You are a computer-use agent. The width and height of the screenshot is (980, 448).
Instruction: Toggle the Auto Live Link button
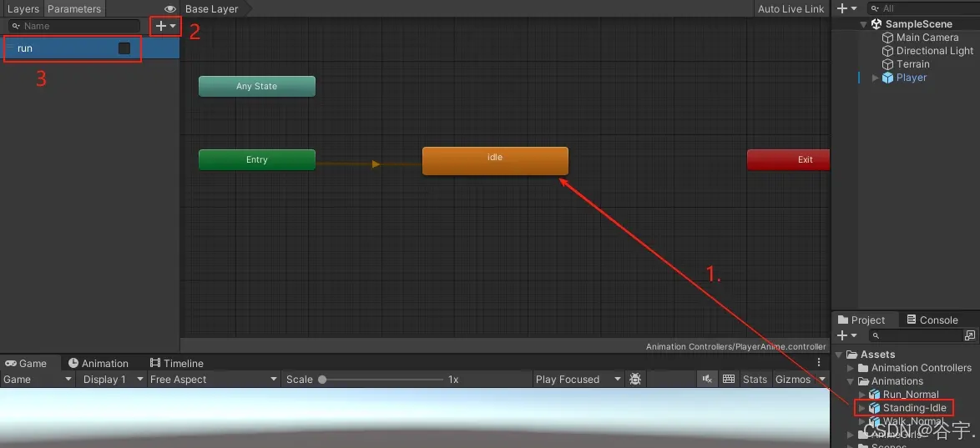click(791, 8)
